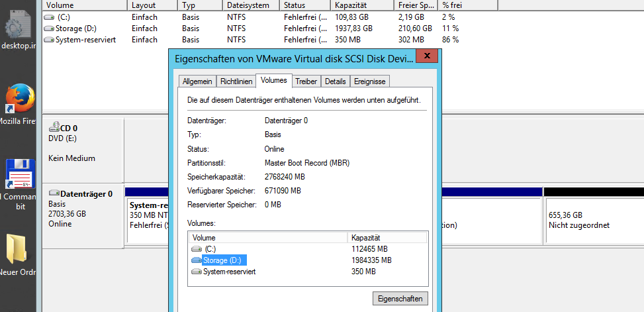Screen dimensions: 644x312
Task: Click the 2768240 MB Speicherkapazität value
Action: tap(285, 177)
